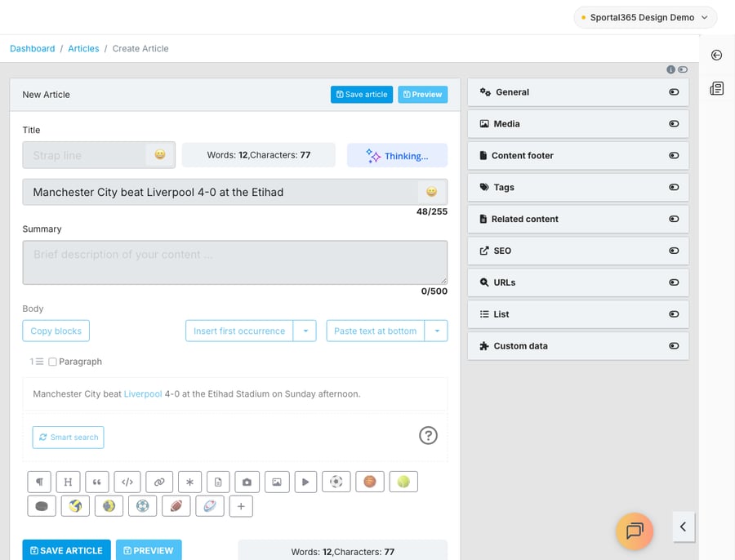The image size is (735, 560).
Task: Expand the Related content panel
Action: 578,219
